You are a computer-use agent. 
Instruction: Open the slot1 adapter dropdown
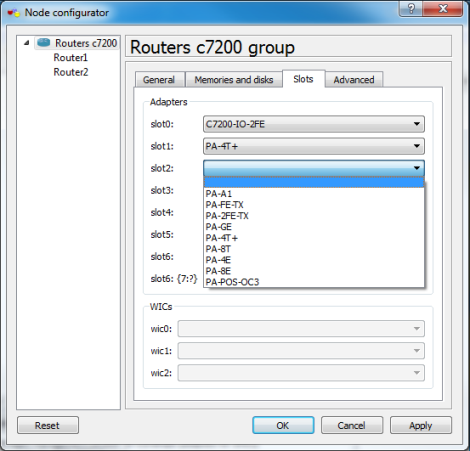(x=314, y=146)
